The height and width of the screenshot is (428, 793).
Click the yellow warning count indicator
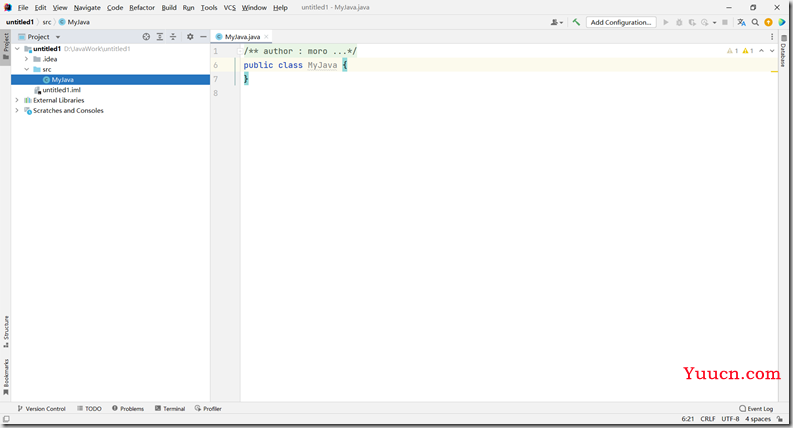click(748, 51)
